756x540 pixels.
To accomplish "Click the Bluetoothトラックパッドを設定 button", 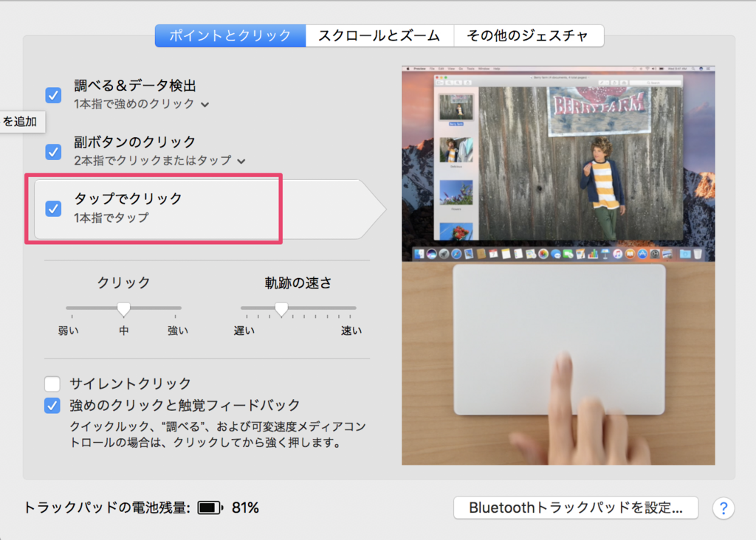I will pyautogui.click(x=576, y=508).
